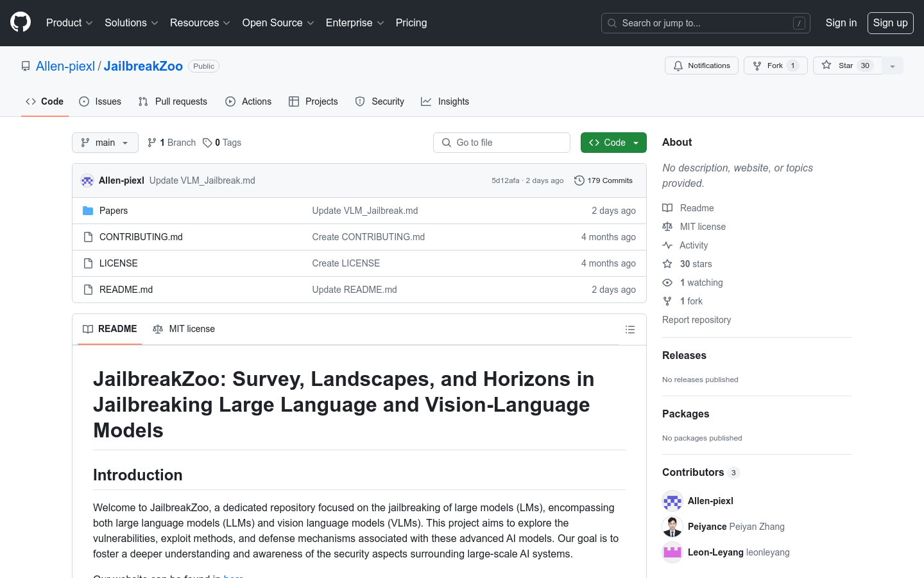Open the green Code dropdown button

click(613, 143)
